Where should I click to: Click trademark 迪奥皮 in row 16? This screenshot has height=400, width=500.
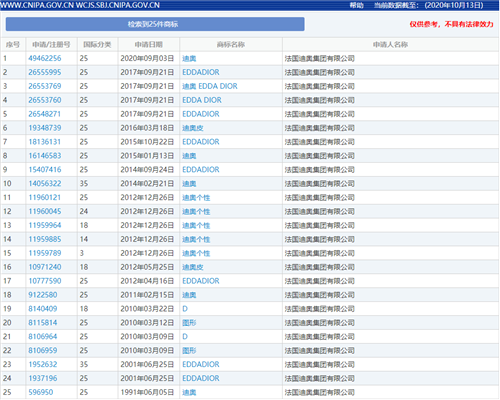pos(193,267)
